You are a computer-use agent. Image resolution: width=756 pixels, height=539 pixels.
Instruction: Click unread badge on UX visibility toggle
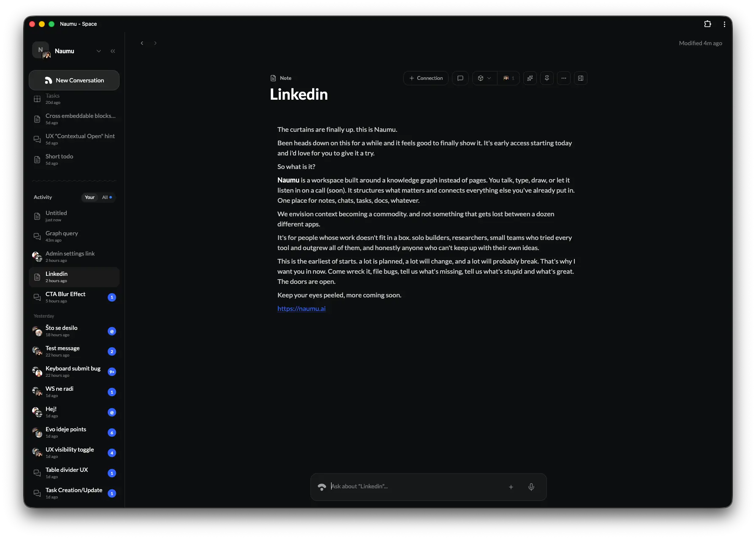click(112, 453)
